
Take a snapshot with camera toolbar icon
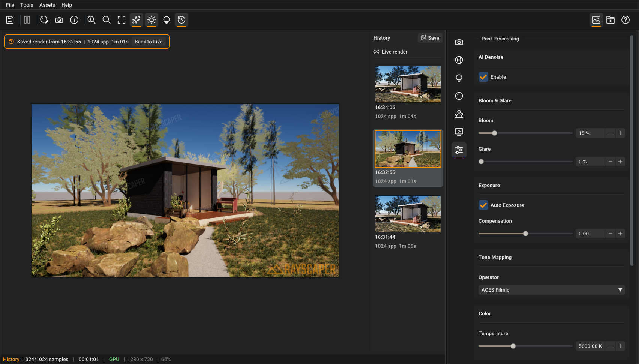coord(59,20)
